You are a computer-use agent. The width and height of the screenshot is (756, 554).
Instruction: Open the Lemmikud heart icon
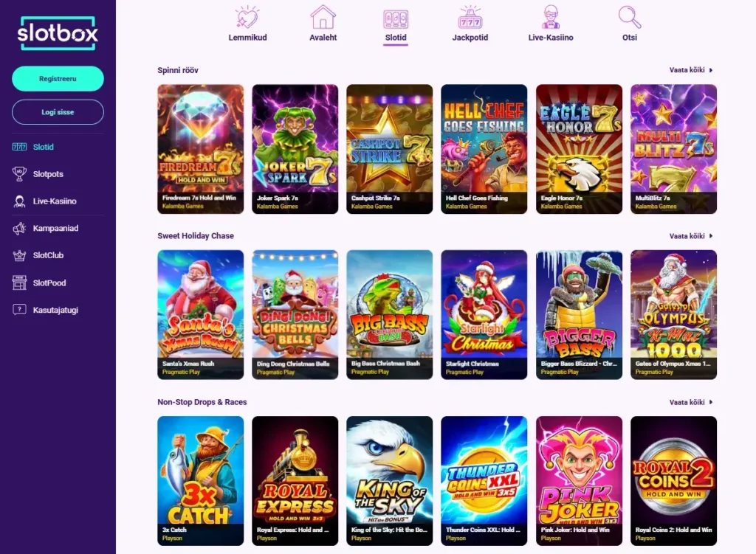pos(247,18)
